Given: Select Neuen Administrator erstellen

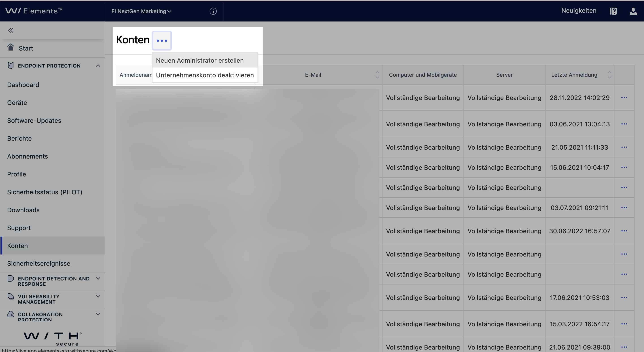Looking at the screenshot, I should pos(200,60).
